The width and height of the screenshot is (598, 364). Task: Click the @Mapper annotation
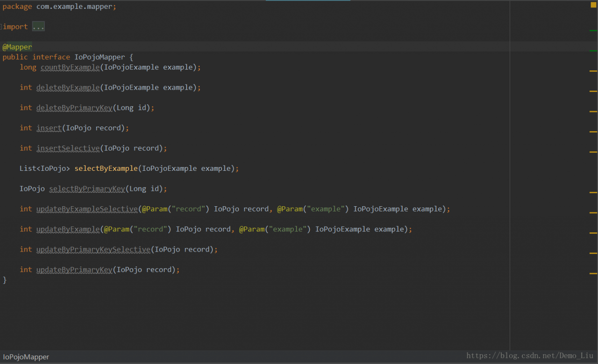(x=17, y=47)
